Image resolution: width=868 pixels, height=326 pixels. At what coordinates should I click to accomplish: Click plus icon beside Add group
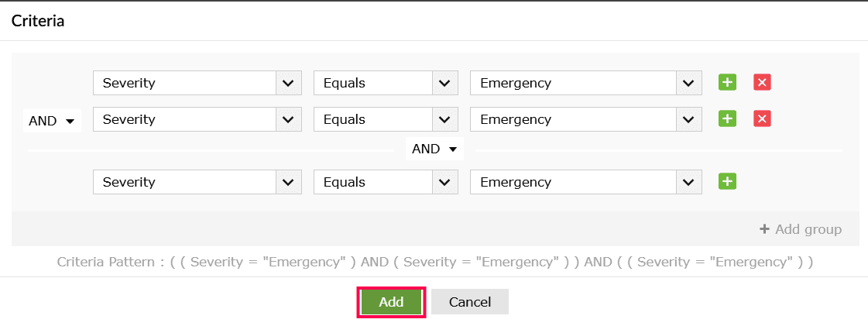(x=764, y=229)
